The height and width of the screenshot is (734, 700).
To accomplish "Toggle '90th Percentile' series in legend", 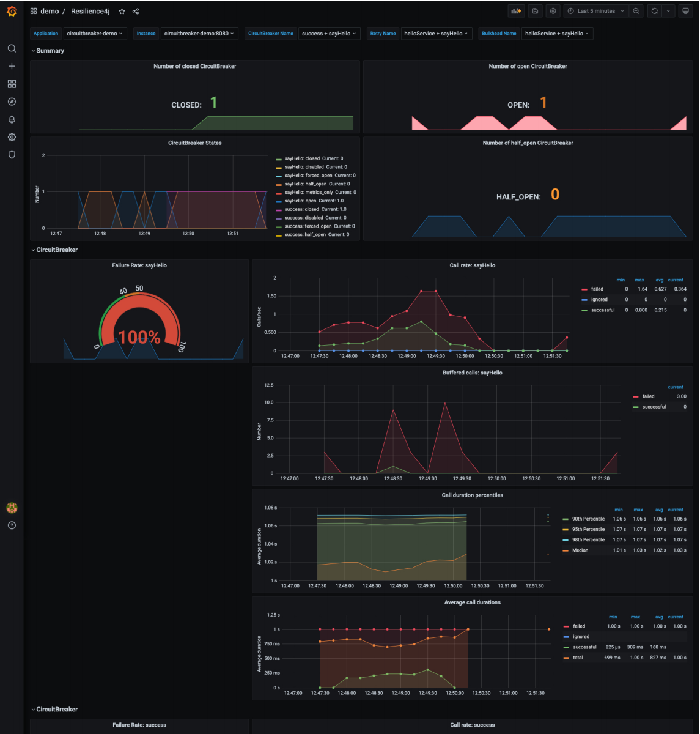I will pos(588,519).
